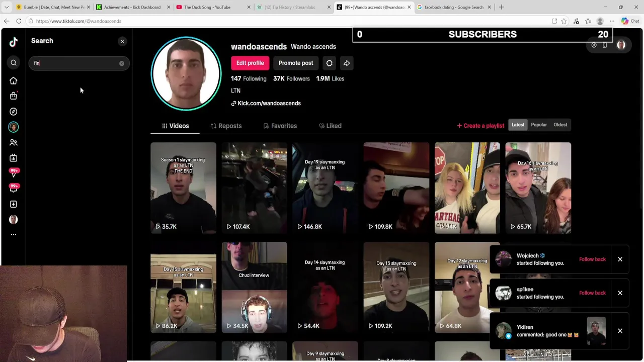Dismiss the sp1kee follow notification

620,293
